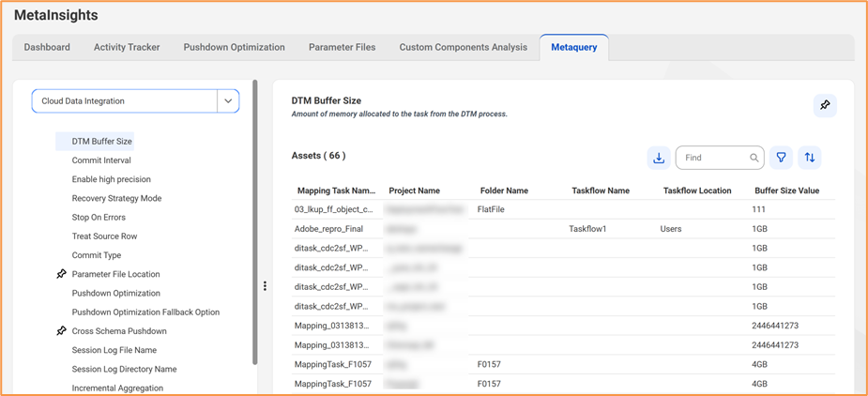Open Pushdown Optimization Fallback Option query
The height and width of the screenshot is (396, 868).
tap(145, 312)
